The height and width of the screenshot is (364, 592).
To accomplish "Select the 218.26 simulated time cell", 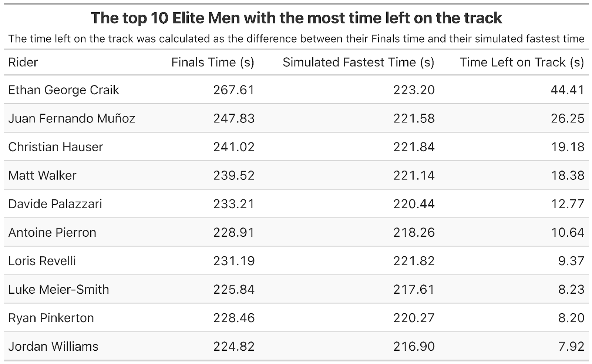I will (x=414, y=232).
